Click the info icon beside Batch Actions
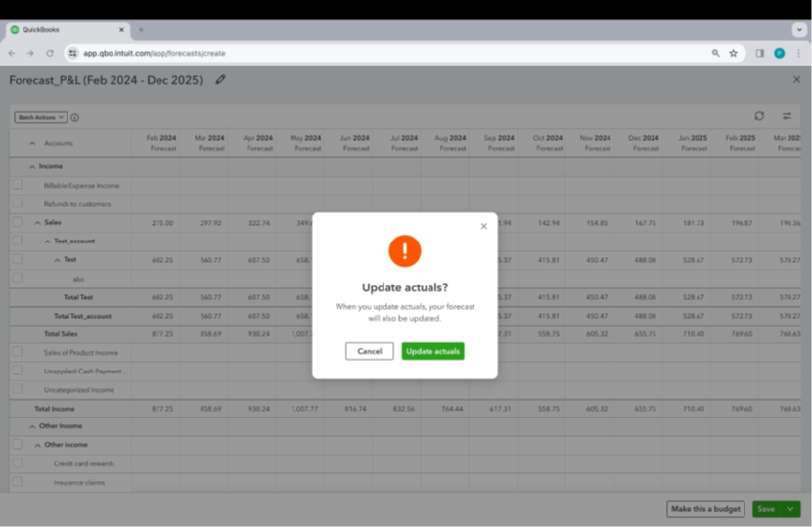This screenshot has height=527, width=812. [75, 118]
